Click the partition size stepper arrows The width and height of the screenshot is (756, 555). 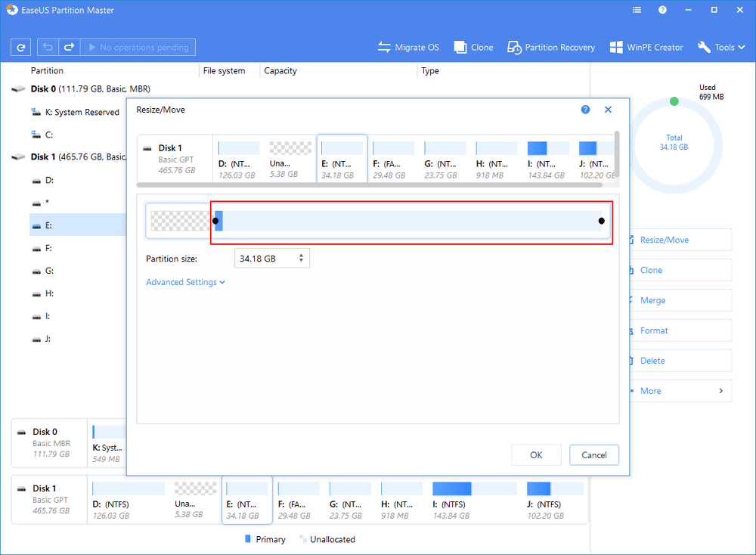pos(302,259)
